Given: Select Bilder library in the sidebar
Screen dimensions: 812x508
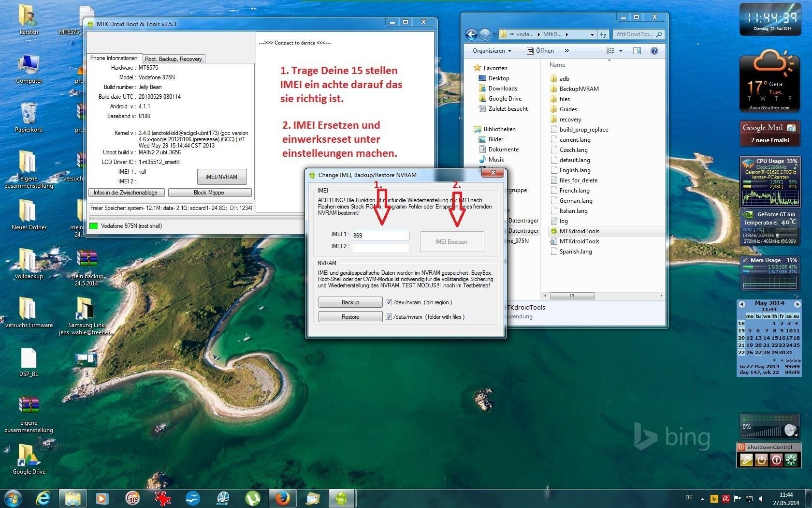Looking at the screenshot, I should point(495,139).
